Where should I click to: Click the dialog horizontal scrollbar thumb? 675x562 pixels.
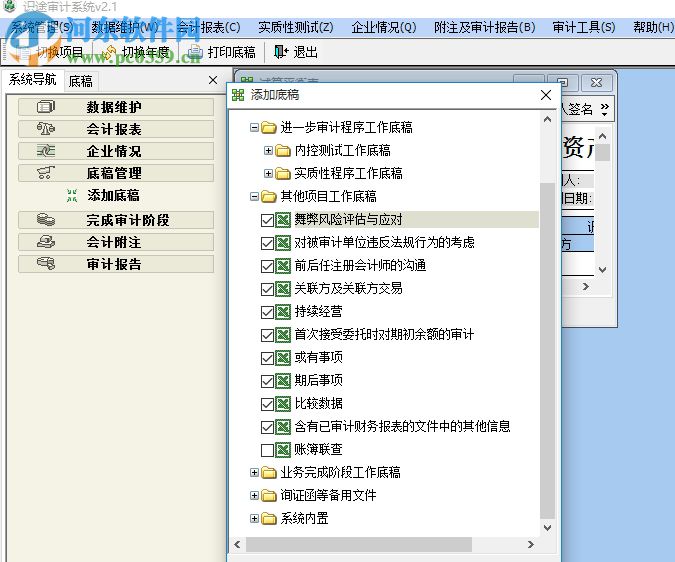click(359, 544)
